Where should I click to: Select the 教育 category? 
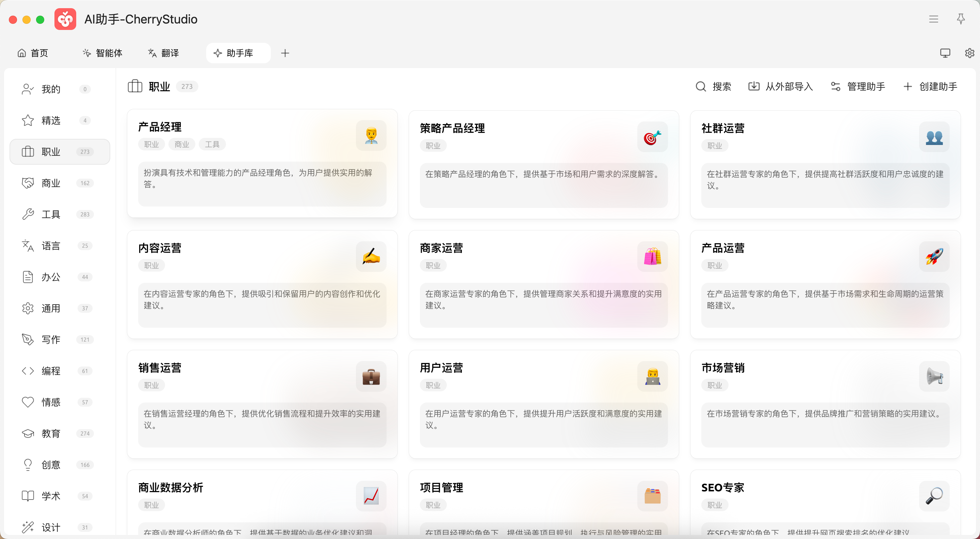click(60, 433)
